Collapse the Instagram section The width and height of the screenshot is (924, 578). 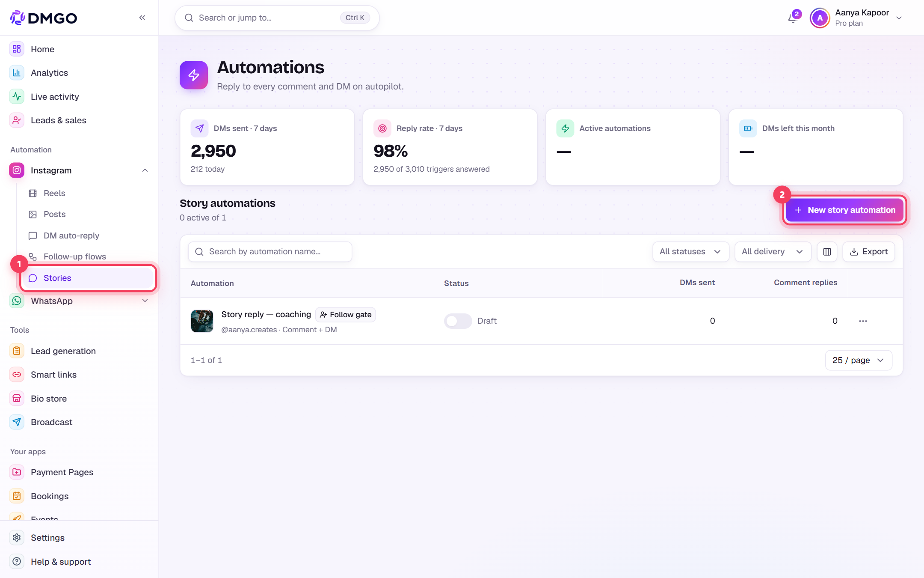tap(145, 170)
